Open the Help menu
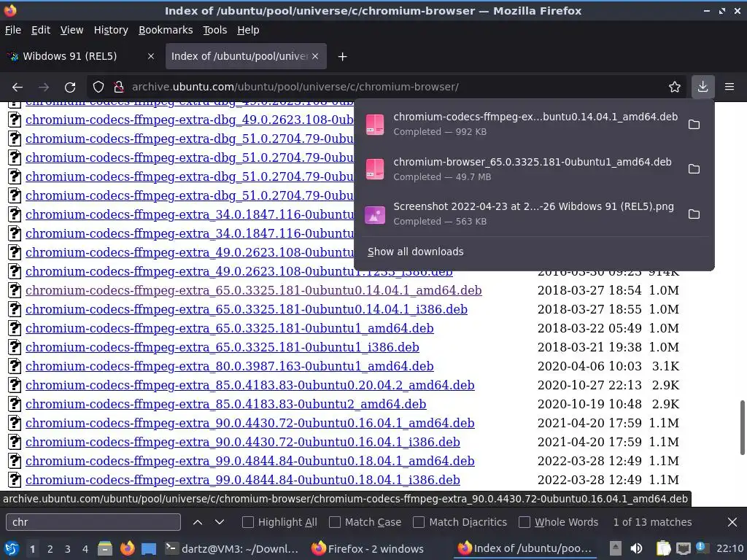 tap(248, 30)
